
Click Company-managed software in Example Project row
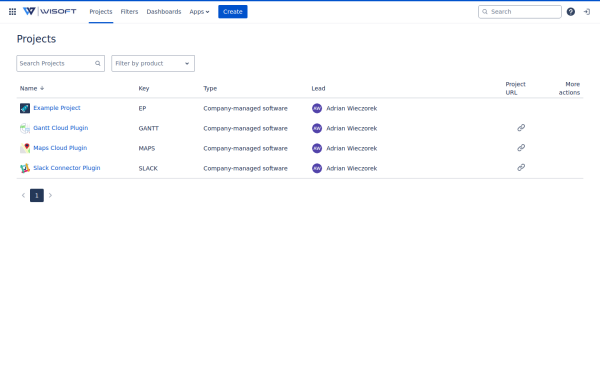[x=245, y=108]
